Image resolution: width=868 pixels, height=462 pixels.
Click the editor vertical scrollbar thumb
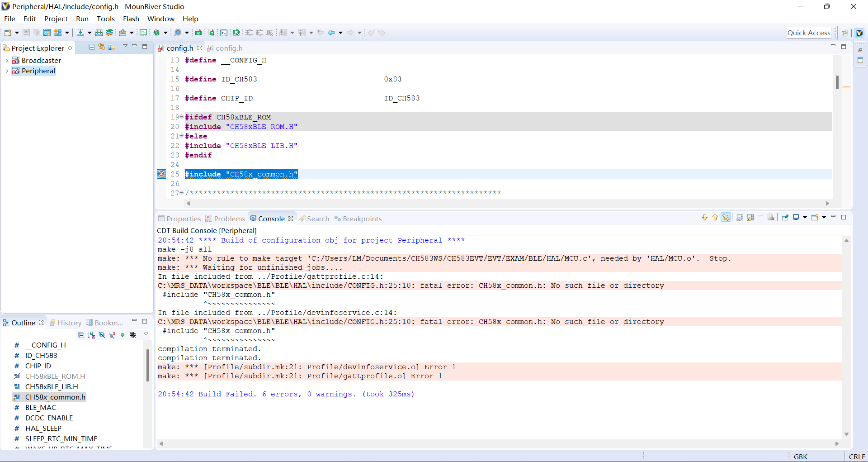click(x=837, y=82)
